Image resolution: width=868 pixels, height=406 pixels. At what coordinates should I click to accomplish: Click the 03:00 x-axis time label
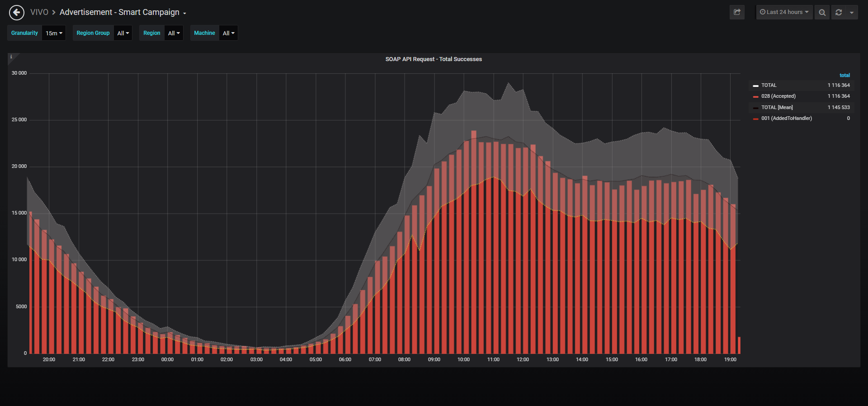click(256, 359)
